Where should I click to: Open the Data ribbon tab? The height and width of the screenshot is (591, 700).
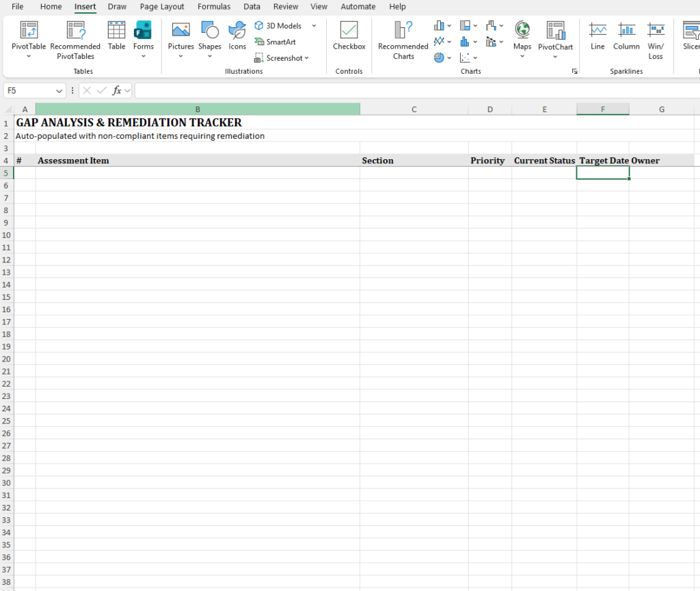click(252, 7)
